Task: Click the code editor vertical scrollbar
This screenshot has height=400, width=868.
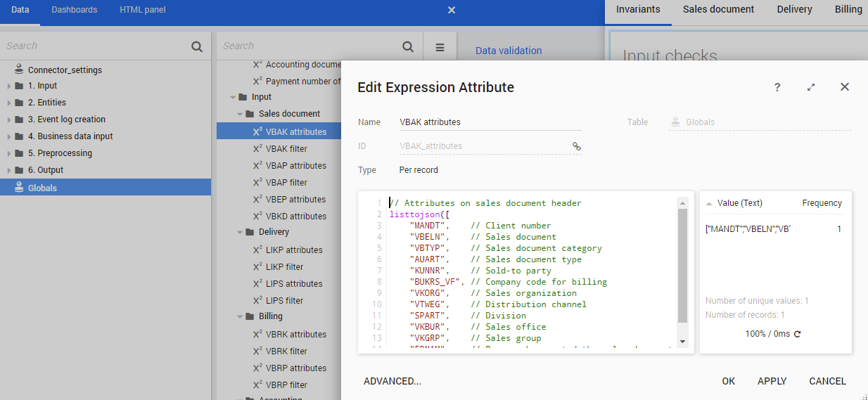Action: (682, 267)
